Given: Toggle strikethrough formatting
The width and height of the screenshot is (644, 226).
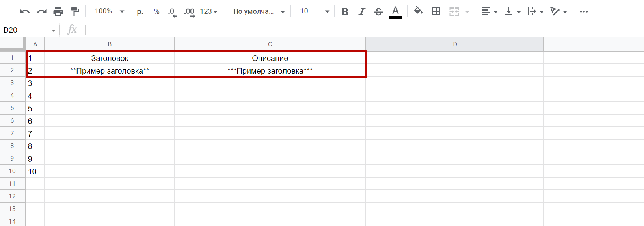Looking at the screenshot, I should [x=378, y=11].
